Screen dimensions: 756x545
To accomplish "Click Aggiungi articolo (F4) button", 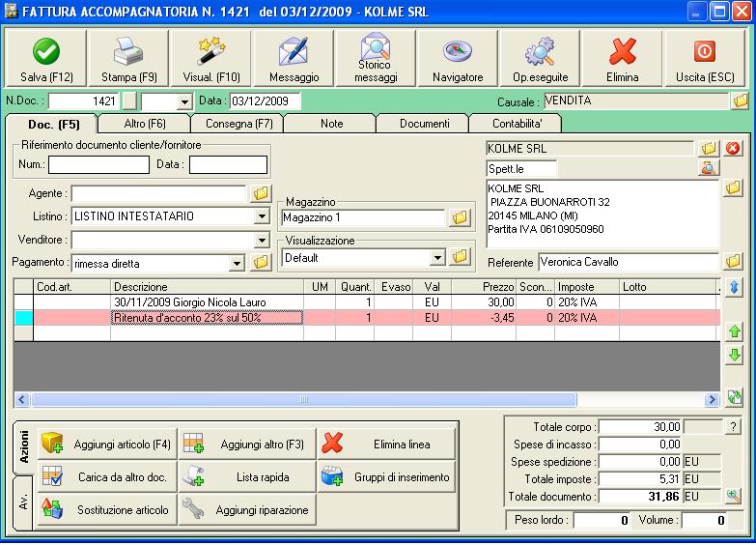I will tap(107, 445).
